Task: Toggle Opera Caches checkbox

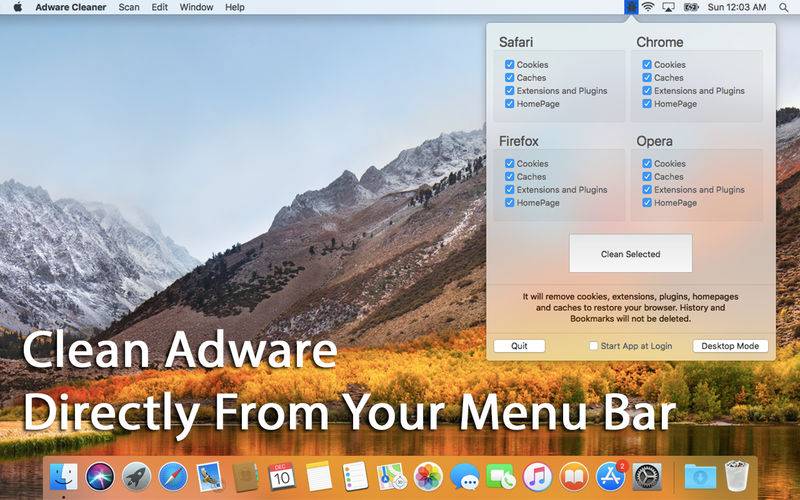Action: pos(647,177)
